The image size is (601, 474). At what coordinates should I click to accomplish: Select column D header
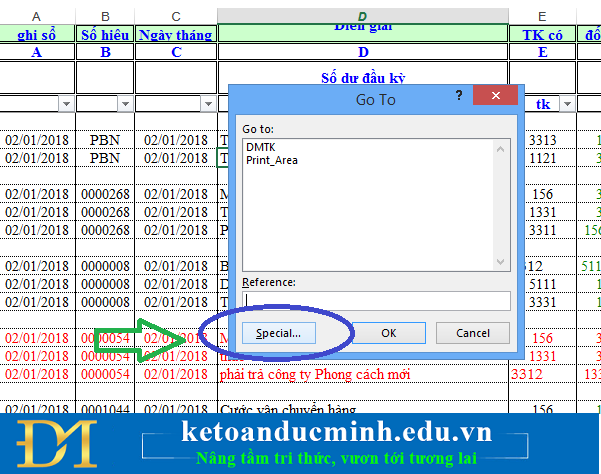(x=363, y=16)
